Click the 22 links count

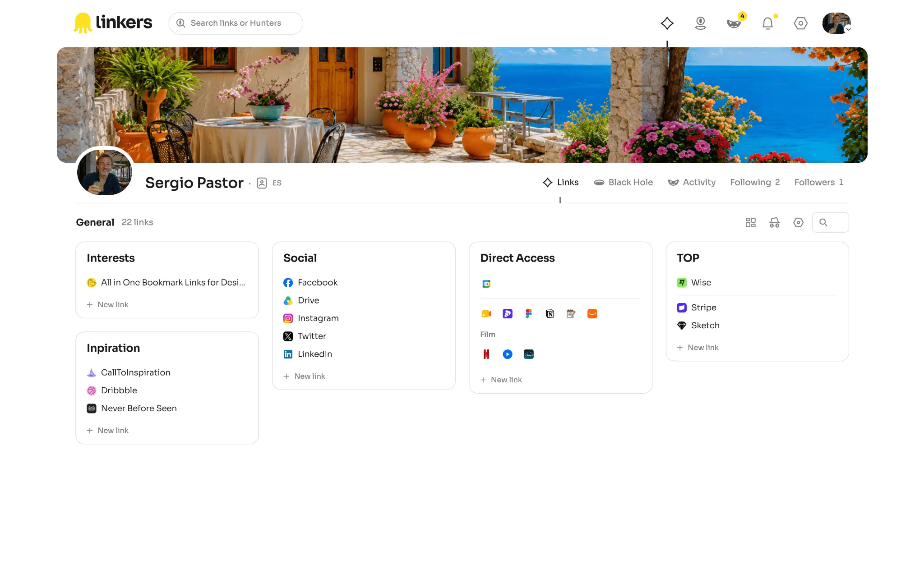tap(137, 222)
